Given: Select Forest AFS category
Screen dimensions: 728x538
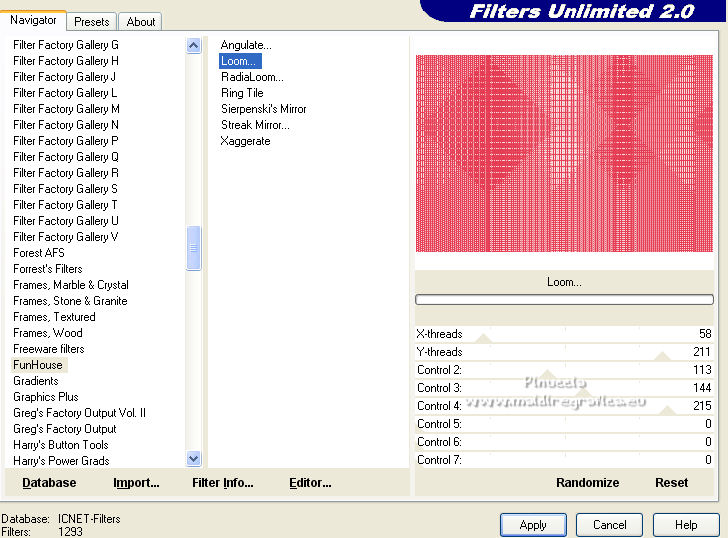Looking at the screenshot, I should click(39, 253).
